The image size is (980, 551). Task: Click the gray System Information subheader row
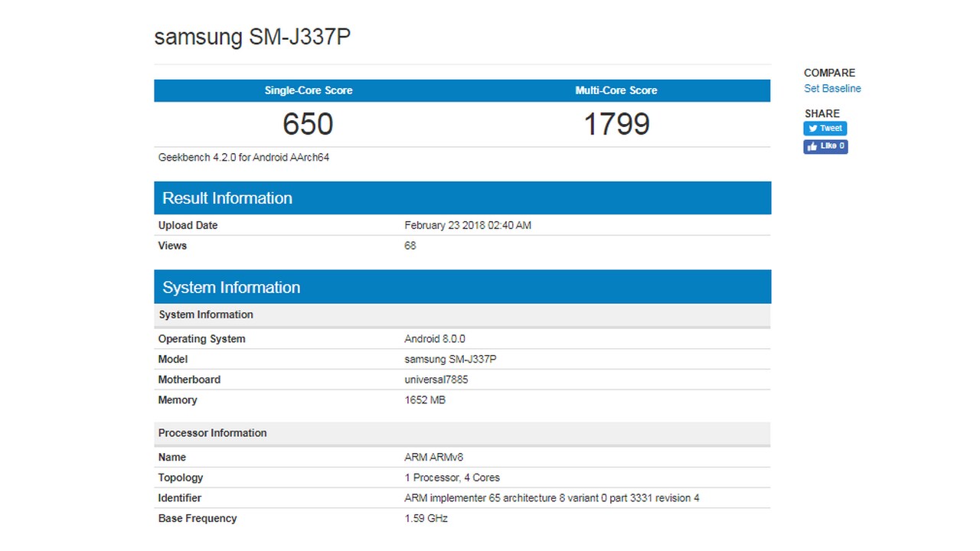point(462,315)
